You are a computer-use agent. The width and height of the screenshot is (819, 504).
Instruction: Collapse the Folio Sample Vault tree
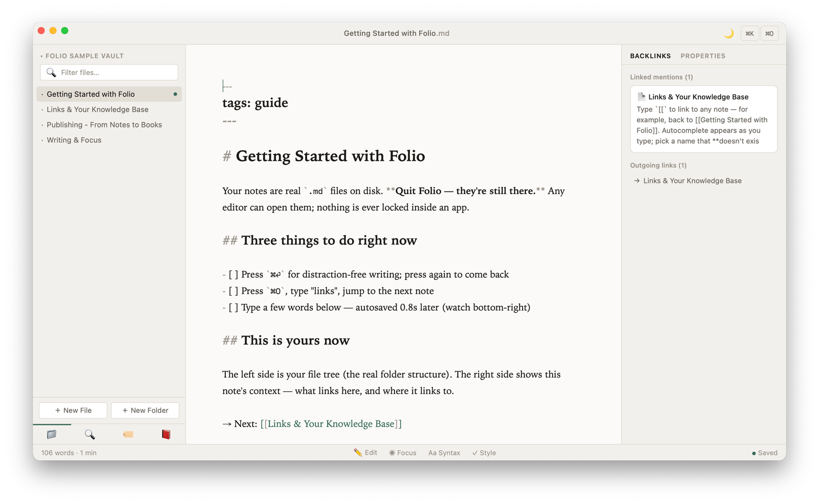click(x=82, y=56)
